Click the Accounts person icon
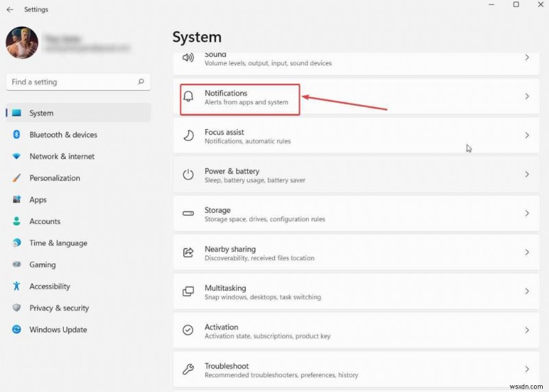This screenshot has height=392, width=549. point(16,221)
